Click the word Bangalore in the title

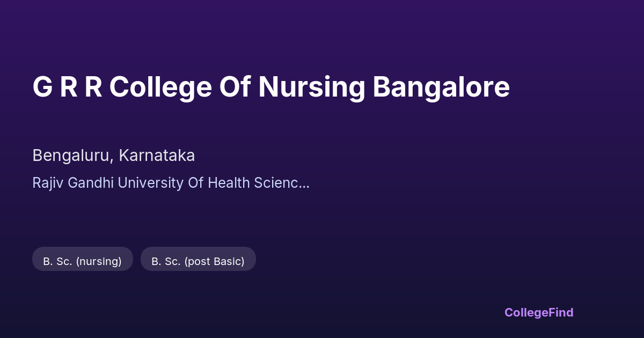pos(441,87)
